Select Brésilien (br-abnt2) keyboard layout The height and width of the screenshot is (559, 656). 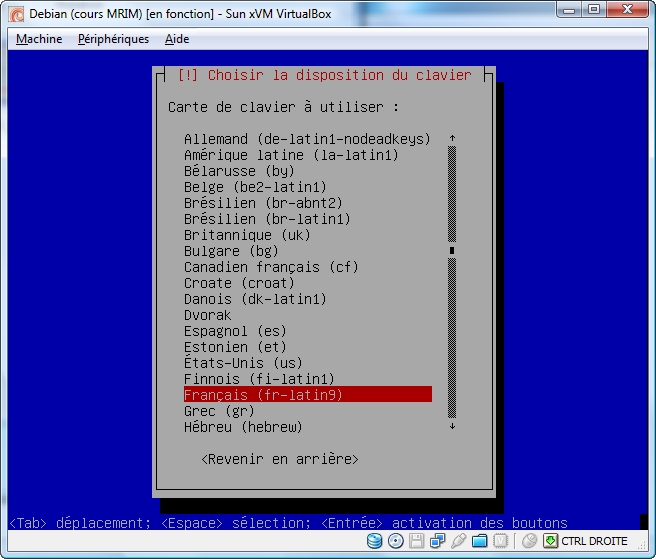click(x=308, y=203)
